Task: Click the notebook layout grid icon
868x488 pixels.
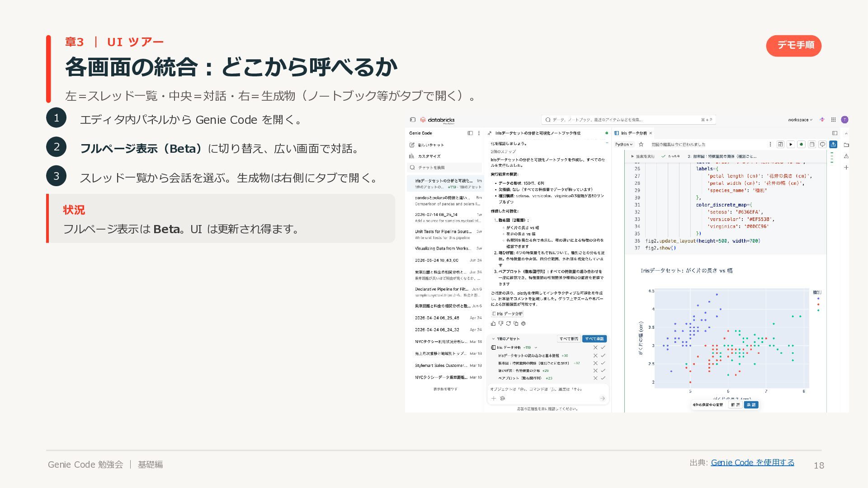Action: (x=780, y=145)
